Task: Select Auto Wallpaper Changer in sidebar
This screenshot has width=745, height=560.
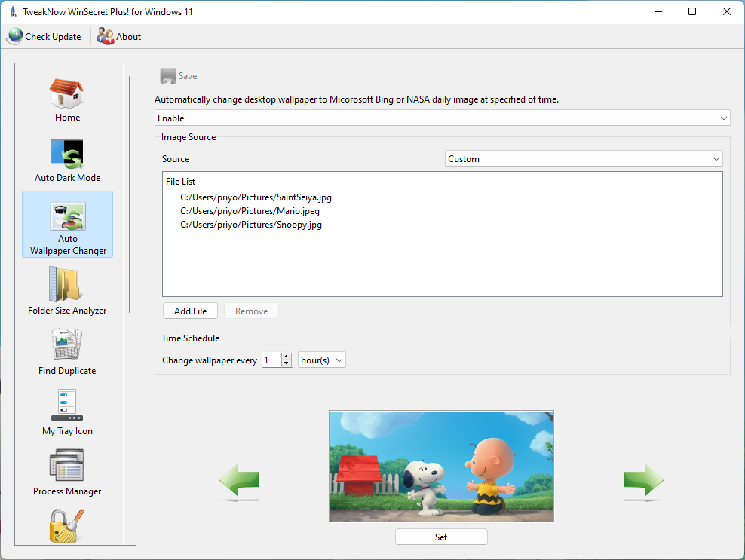Action: pos(67,224)
